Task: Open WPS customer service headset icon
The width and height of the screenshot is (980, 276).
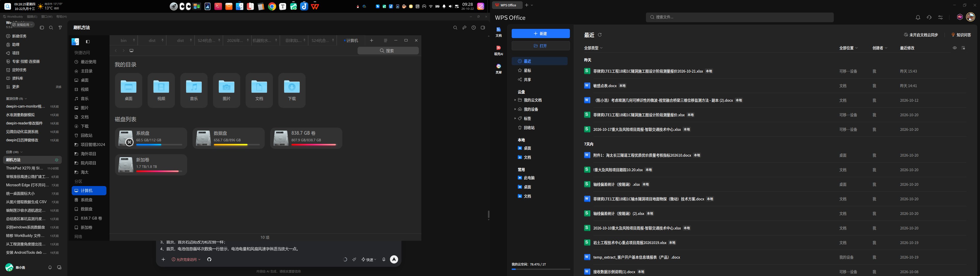Action: (929, 18)
